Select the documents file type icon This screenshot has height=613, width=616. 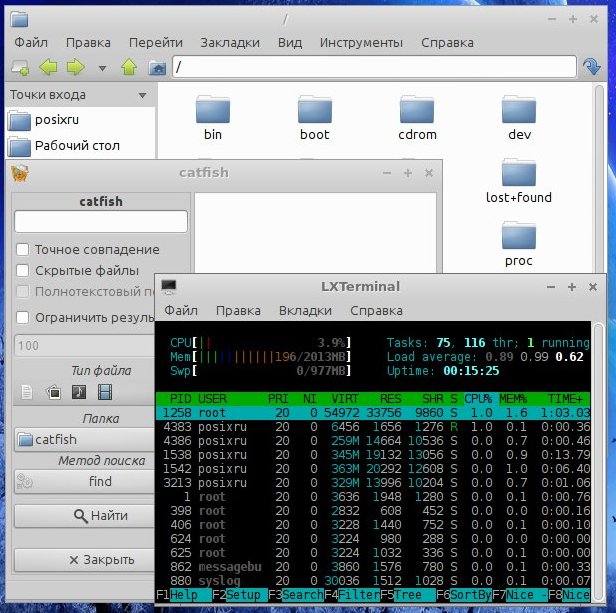point(27,392)
